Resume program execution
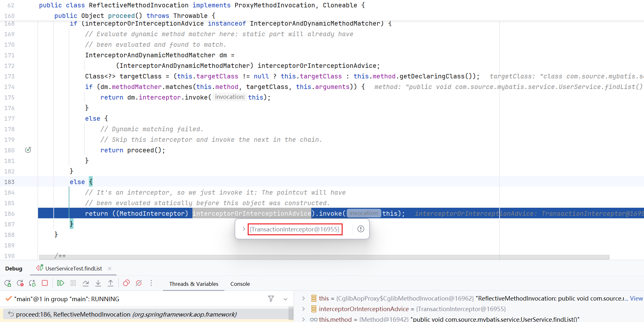644x322 pixels. tap(60, 283)
